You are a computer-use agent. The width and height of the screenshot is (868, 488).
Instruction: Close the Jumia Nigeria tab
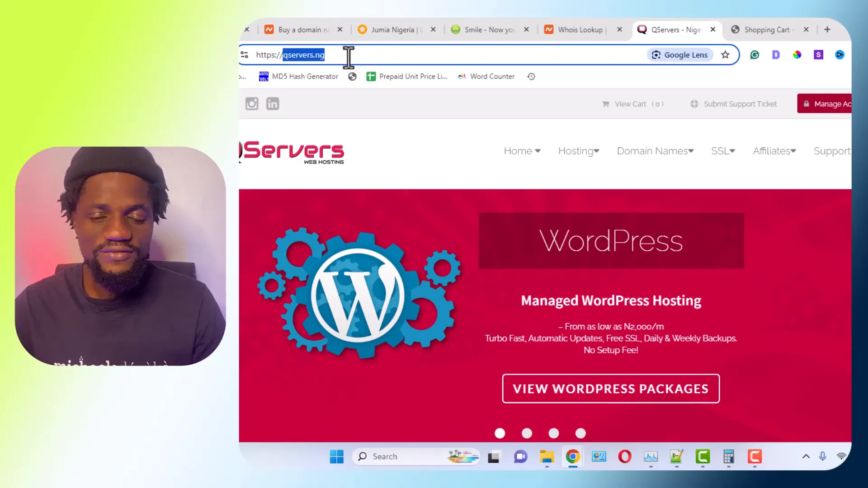(x=433, y=29)
